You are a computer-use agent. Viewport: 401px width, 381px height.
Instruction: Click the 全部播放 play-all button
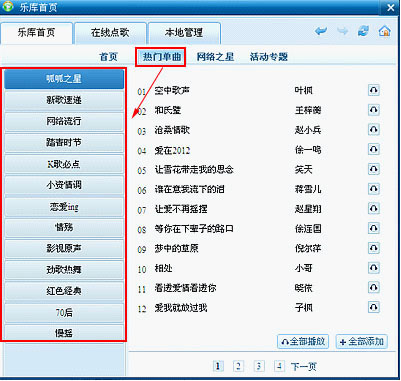click(303, 342)
